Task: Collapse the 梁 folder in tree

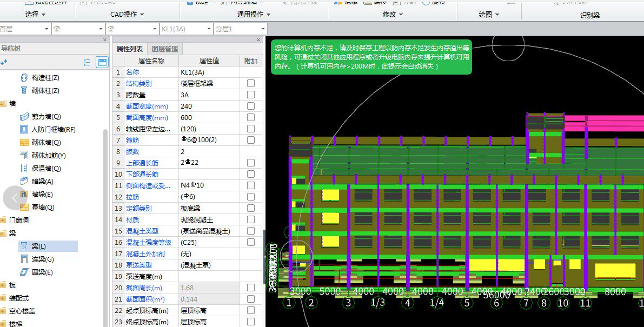Action: pos(3,233)
